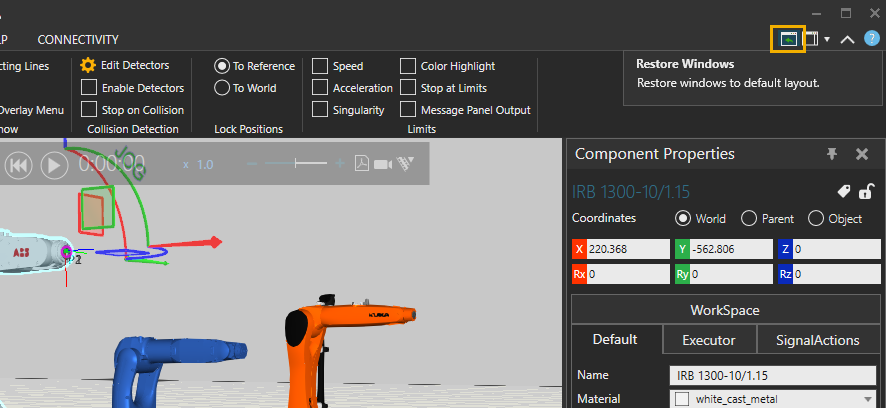Viewport: 886px width, 408px height.
Task: Export simulation to PDF icon
Action: point(362,164)
